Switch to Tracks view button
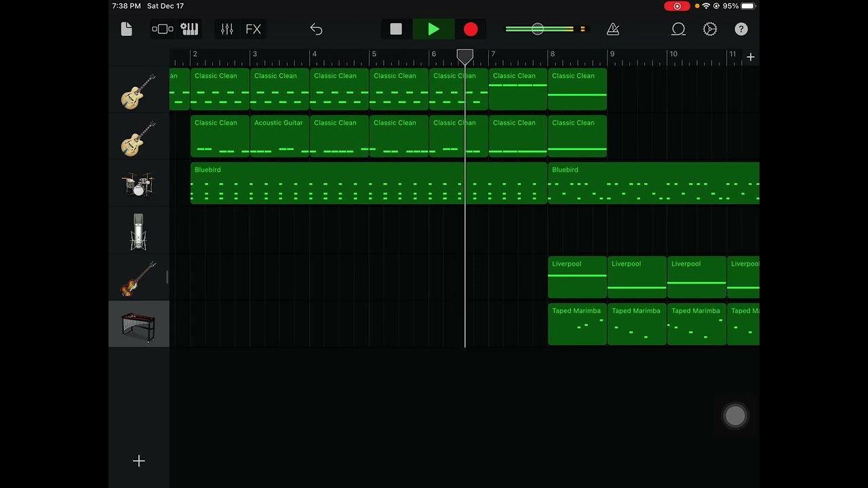The image size is (868, 488). 163,29
